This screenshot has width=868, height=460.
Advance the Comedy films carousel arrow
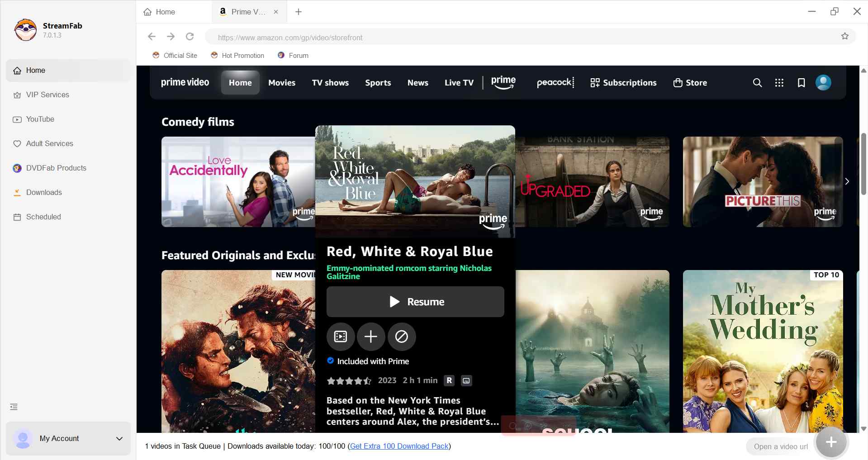click(847, 181)
